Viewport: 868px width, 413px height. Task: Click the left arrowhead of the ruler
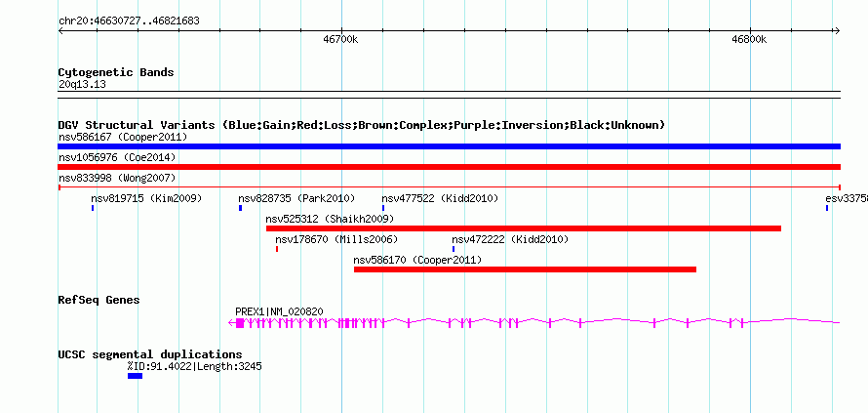(x=60, y=30)
